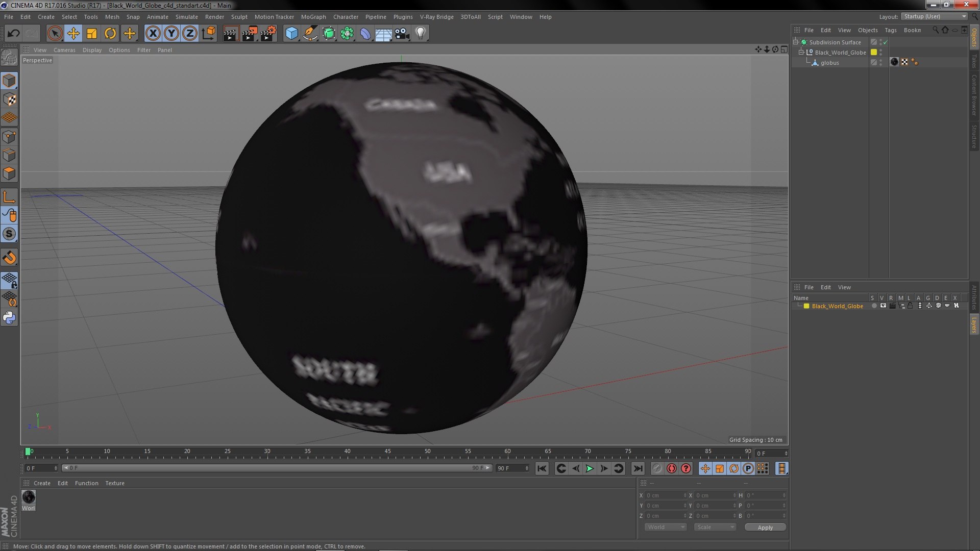Add a Light object
The width and height of the screenshot is (980, 551).
421,34
